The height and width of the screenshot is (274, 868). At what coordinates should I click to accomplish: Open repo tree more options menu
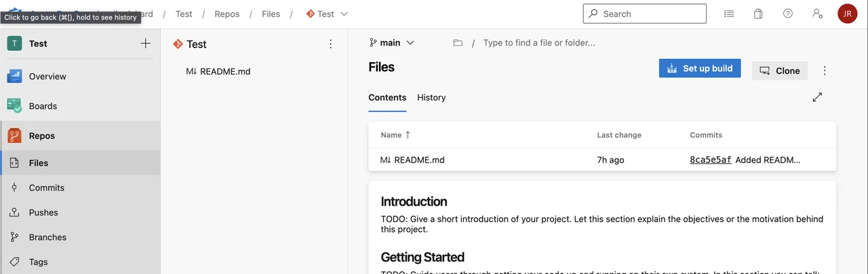[x=331, y=44]
